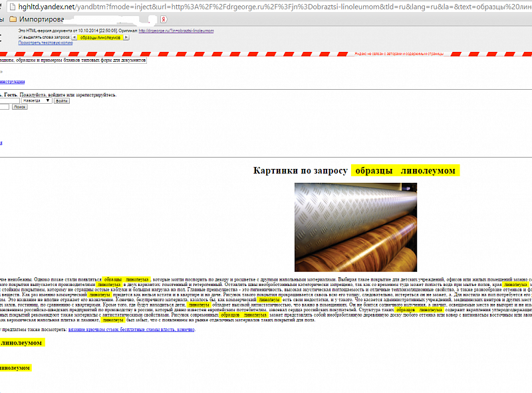Open the Yandex "Я" bookmark
The height and width of the screenshot is (393, 532).
pos(164,19)
